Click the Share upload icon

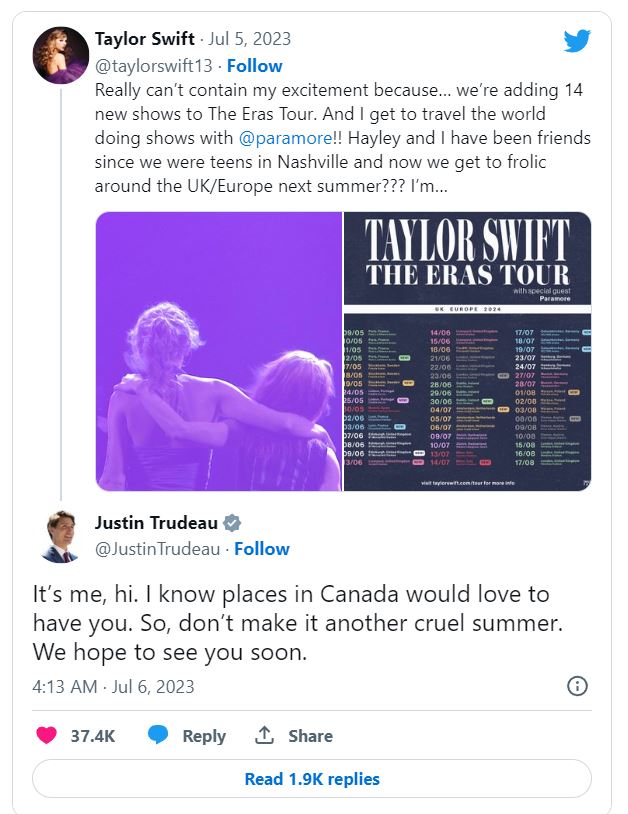(265, 735)
